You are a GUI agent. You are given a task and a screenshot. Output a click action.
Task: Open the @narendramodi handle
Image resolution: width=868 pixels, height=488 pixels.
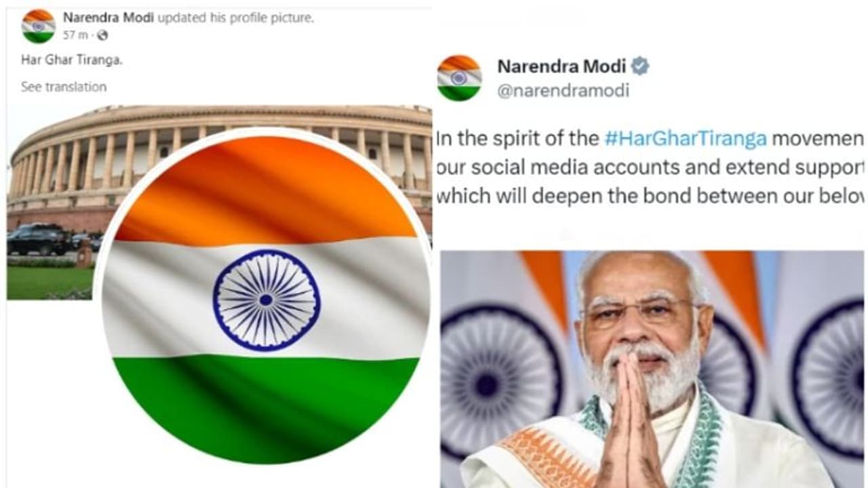point(564,91)
